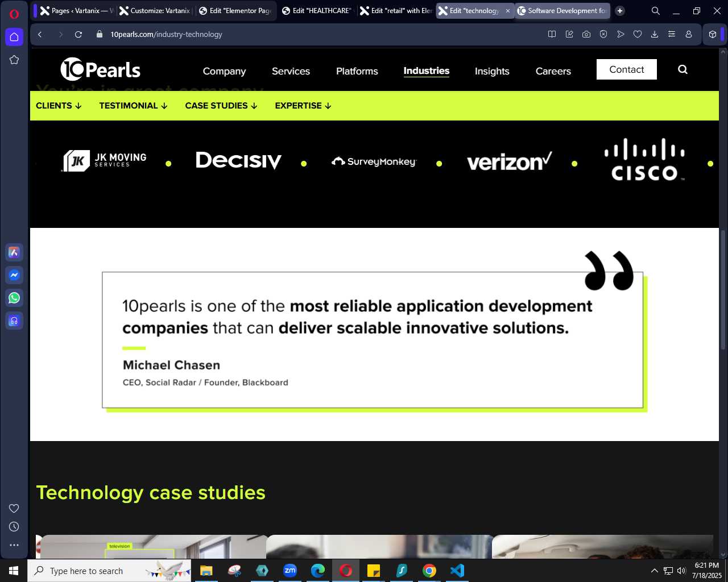This screenshot has height=582, width=728.
Task: Open WhatsApp in Opera sidebar
Action: tap(14, 298)
